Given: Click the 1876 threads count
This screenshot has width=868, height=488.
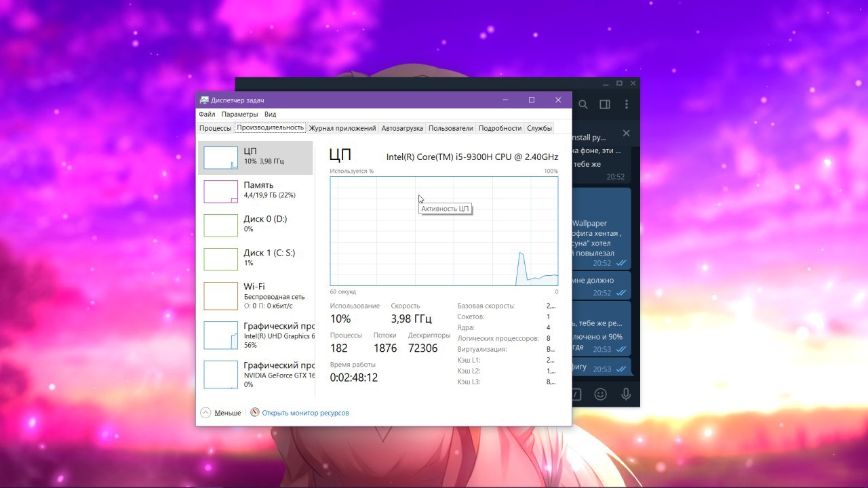Looking at the screenshot, I should pos(385,348).
